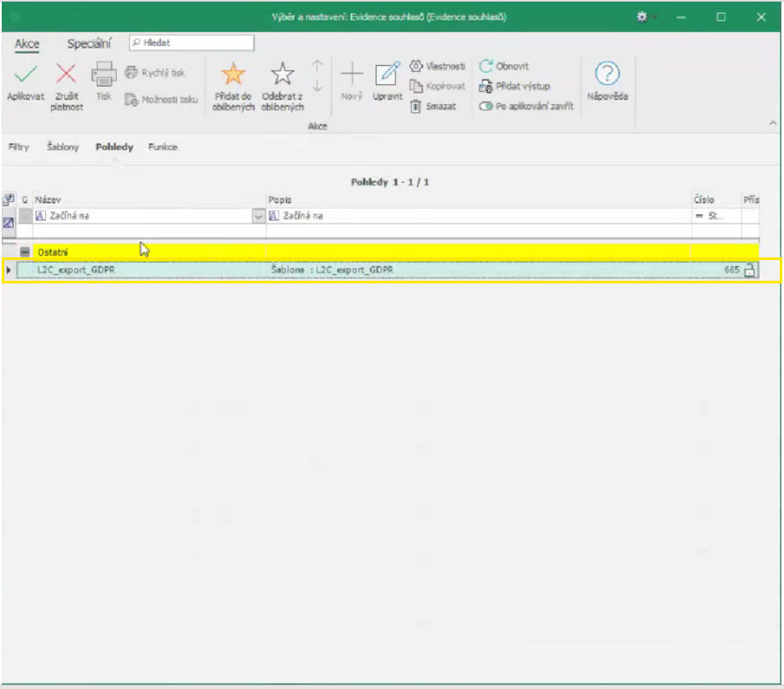The image size is (784, 689).
Task: Click the lock icon in the L2C_export_GDPR row
Action: pos(750,270)
